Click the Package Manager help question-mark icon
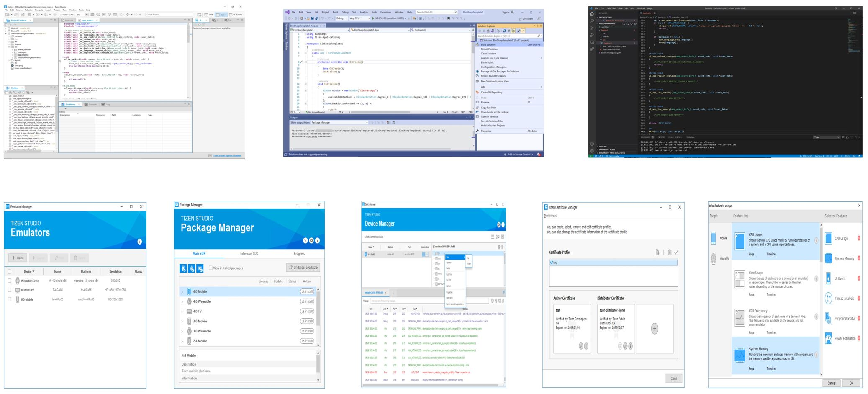868x394 pixels. click(306, 240)
